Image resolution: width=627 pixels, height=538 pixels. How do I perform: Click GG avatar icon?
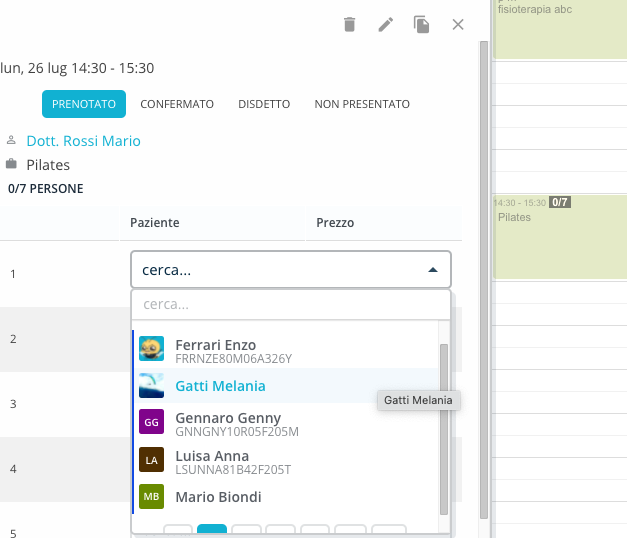tap(152, 422)
